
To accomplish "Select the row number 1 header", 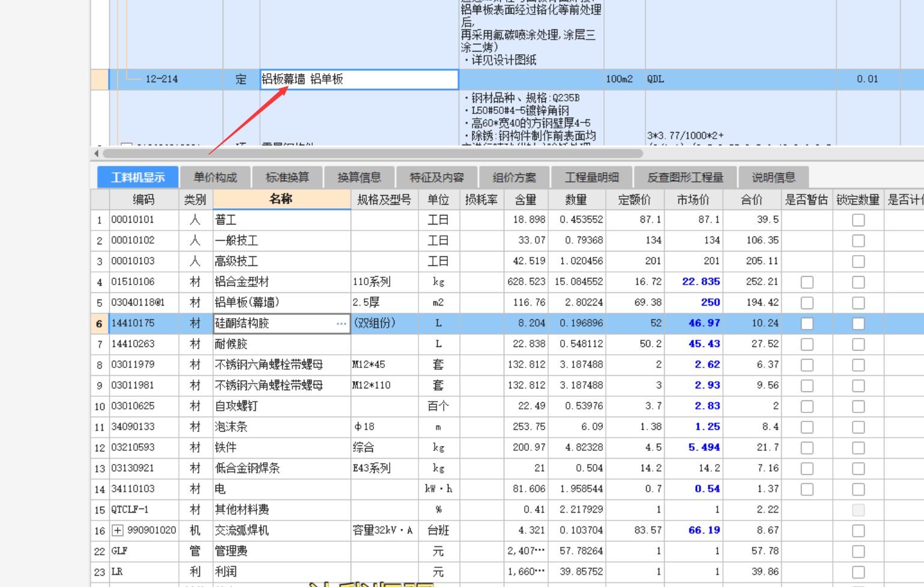I will click(x=99, y=220).
